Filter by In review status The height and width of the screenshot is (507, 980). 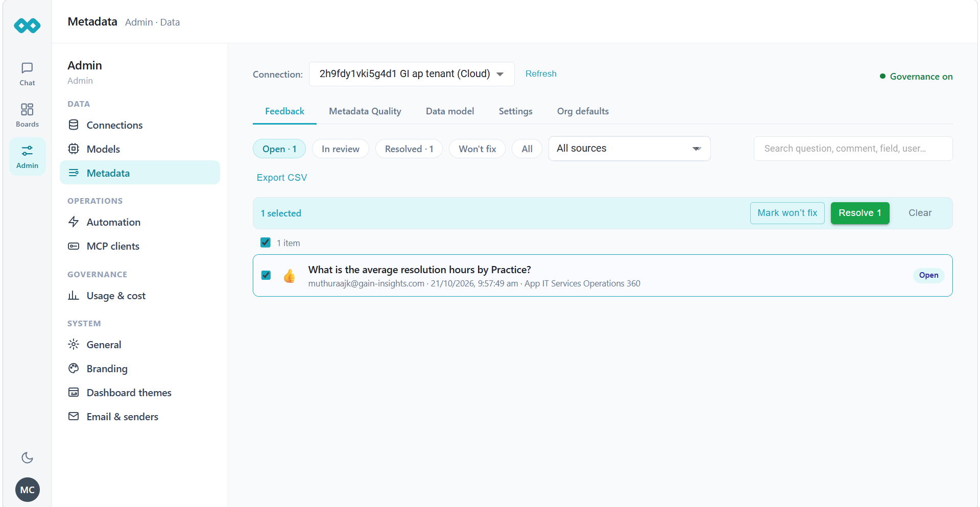coord(341,149)
